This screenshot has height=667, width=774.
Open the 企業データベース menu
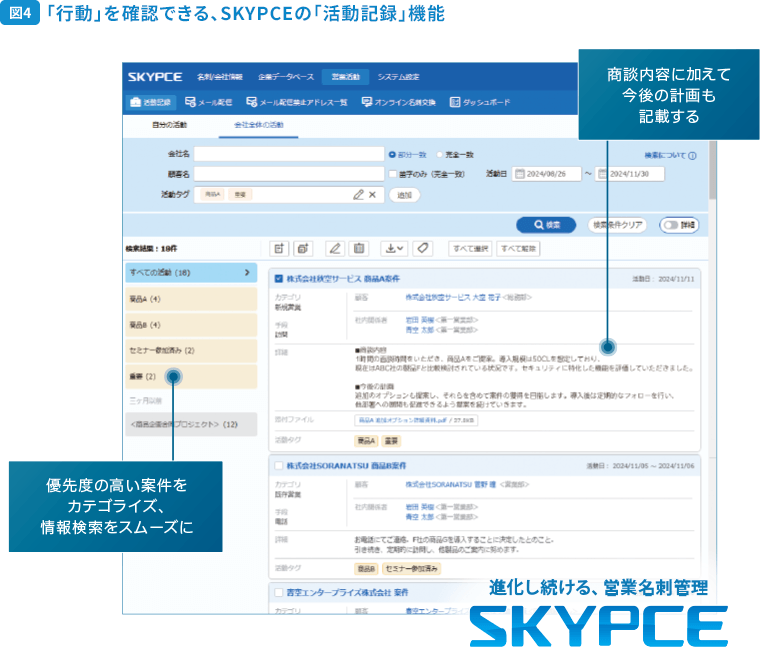click(285, 77)
